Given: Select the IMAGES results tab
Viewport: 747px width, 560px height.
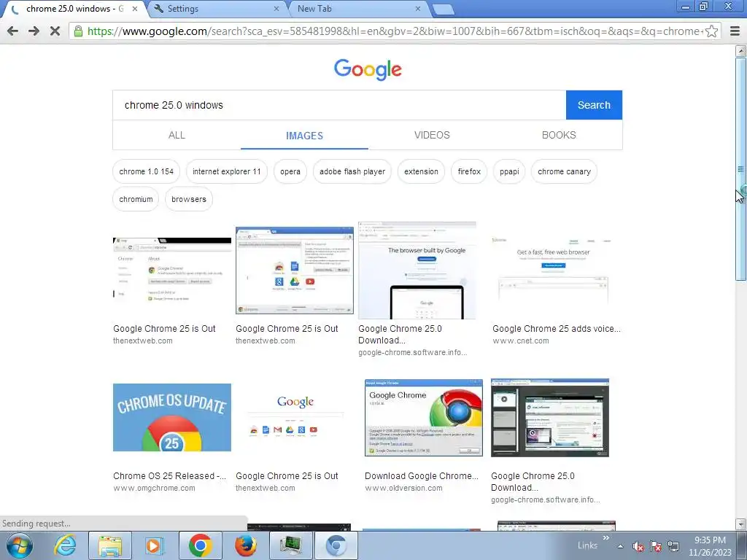Looking at the screenshot, I should pyautogui.click(x=304, y=136).
